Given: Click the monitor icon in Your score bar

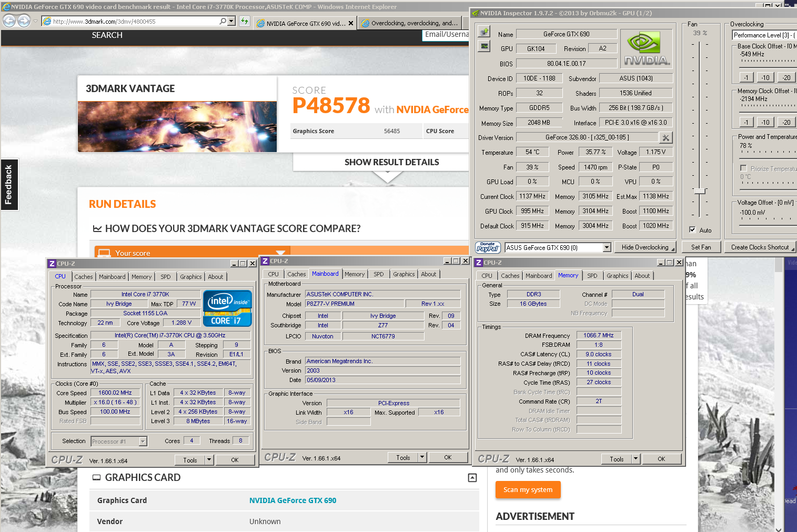Looking at the screenshot, I should click(104, 253).
